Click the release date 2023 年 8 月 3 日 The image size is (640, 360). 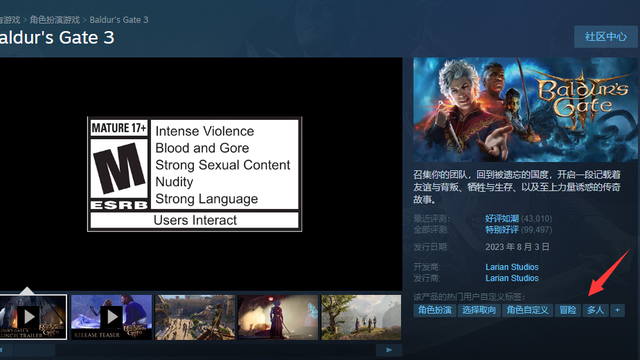click(518, 247)
